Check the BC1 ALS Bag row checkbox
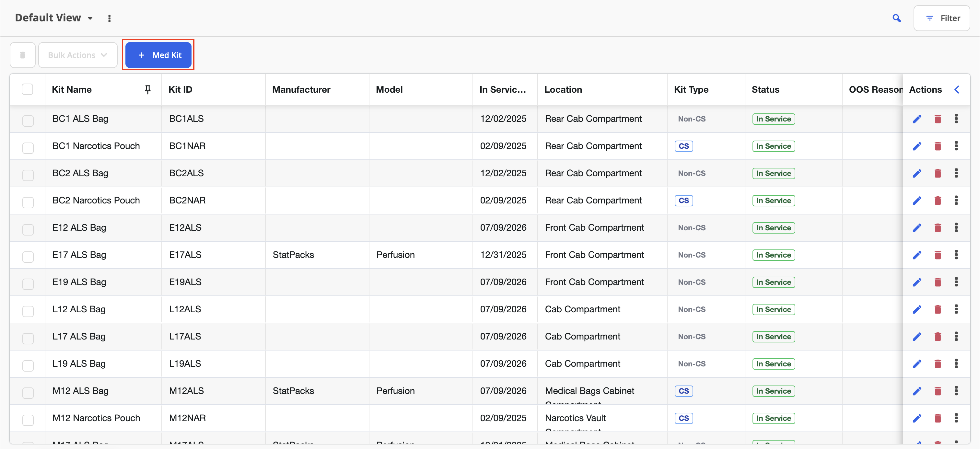The height and width of the screenshot is (449, 980). click(28, 121)
